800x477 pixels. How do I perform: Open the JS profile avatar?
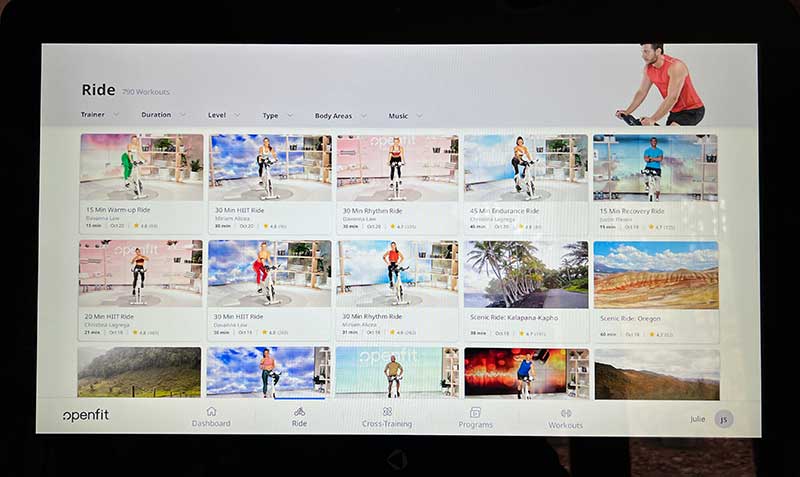coord(723,419)
